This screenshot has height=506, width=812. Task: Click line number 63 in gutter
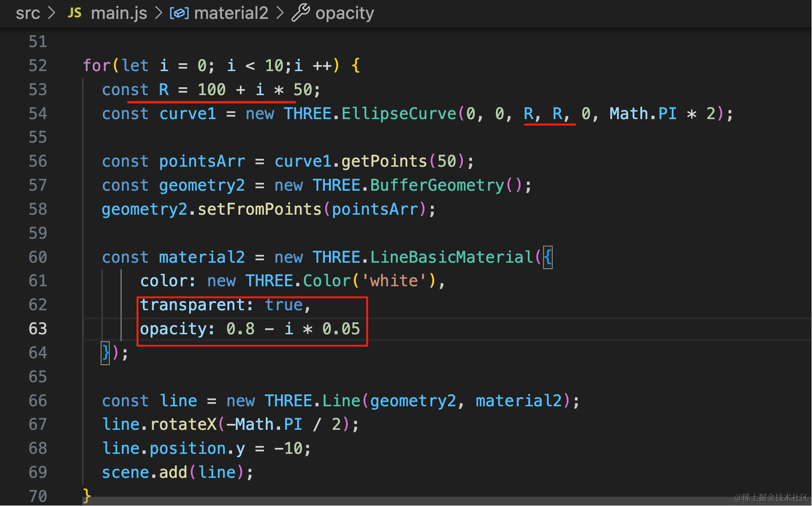click(38, 329)
